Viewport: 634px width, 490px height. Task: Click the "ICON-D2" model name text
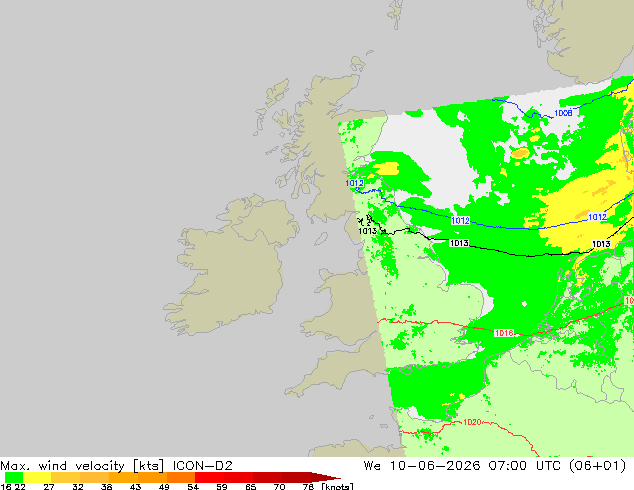coord(203,466)
